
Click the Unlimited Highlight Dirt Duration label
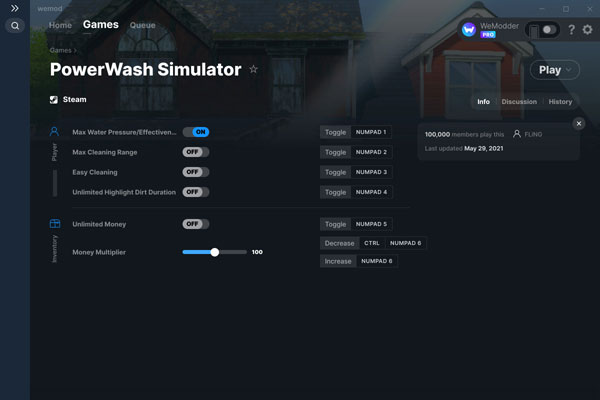[124, 192]
